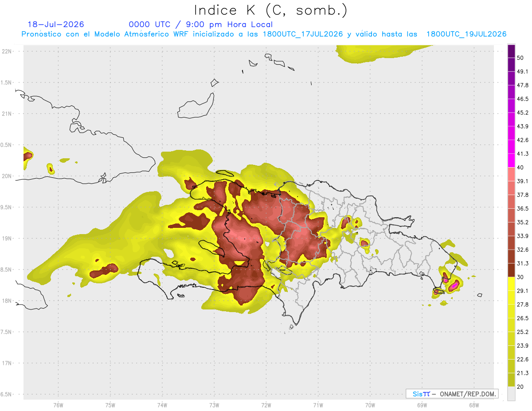Screen dimensions: 532x411
Task: Click the 19N latitude label
Action: pyautogui.click(x=8, y=238)
